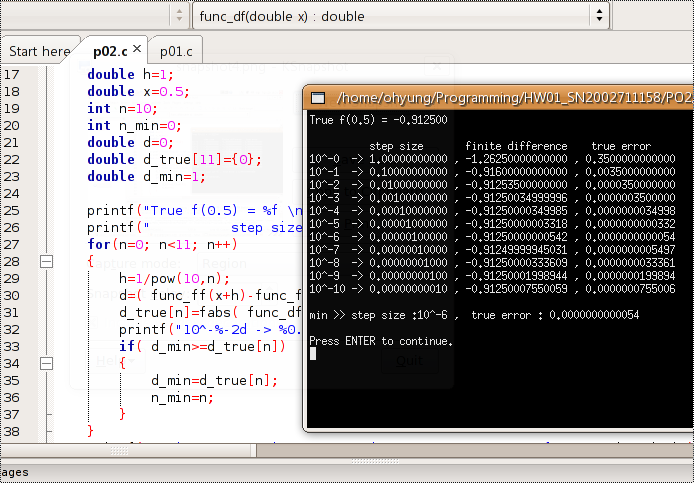694x483 pixels.
Task: Click the terminal row starting with 10^-8
Action: click(492, 263)
